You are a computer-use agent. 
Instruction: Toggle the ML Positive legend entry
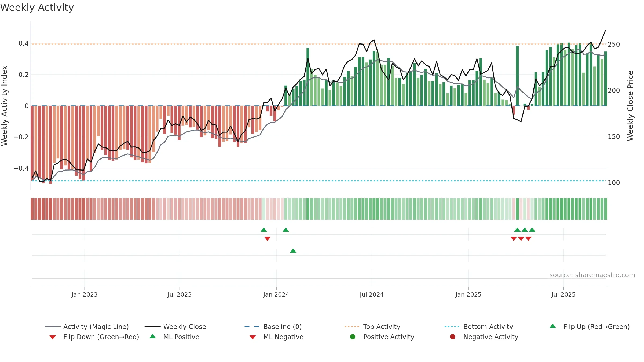(x=174, y=337)
